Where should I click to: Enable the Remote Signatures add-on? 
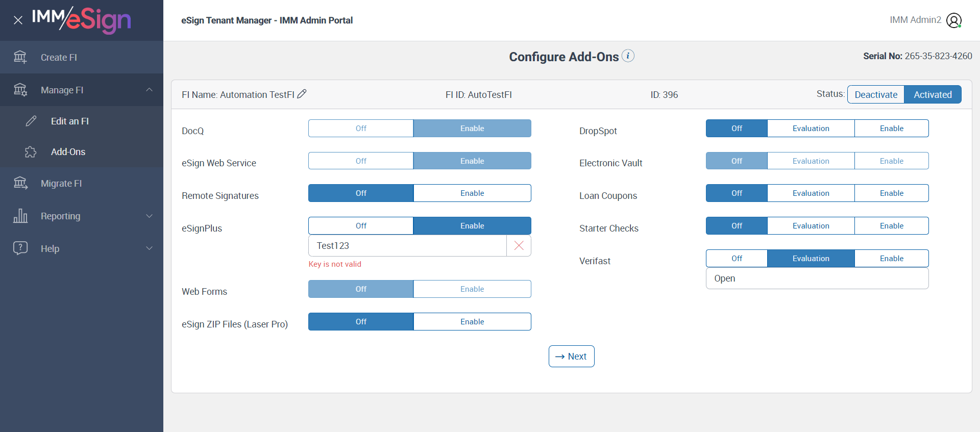[472, 193]
